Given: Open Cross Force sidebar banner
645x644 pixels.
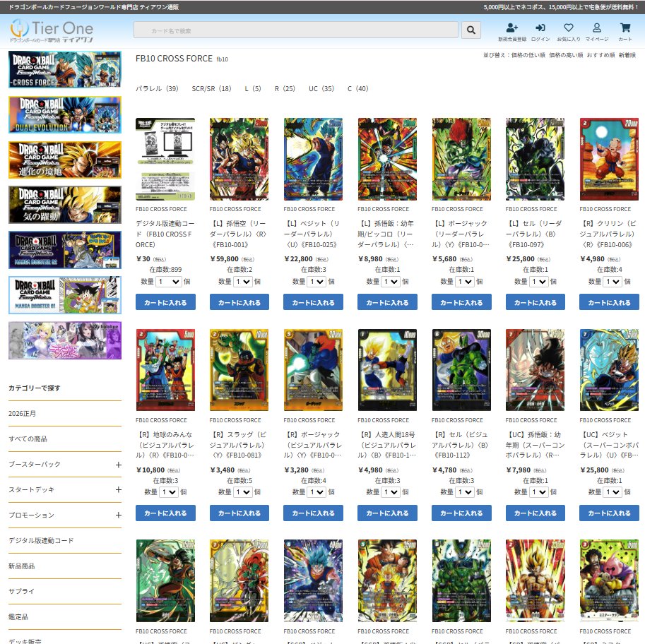Looking at the screenshot, I should [x=65, y=69].
